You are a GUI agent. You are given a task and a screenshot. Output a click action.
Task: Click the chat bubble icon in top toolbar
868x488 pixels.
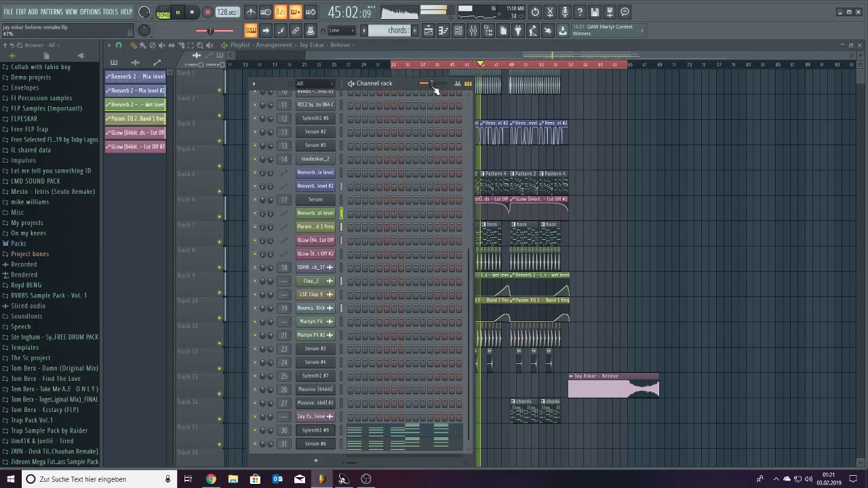[625, 12]
